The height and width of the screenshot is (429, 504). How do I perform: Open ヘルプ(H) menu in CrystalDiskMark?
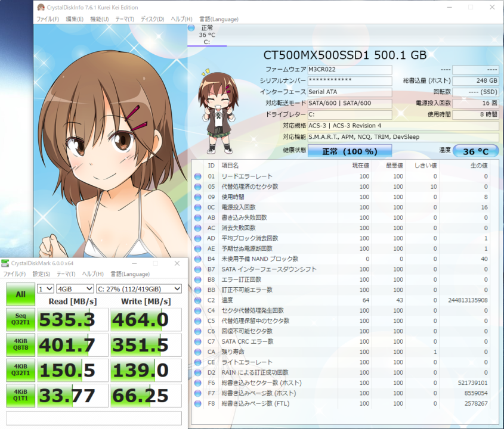[93, 274]
